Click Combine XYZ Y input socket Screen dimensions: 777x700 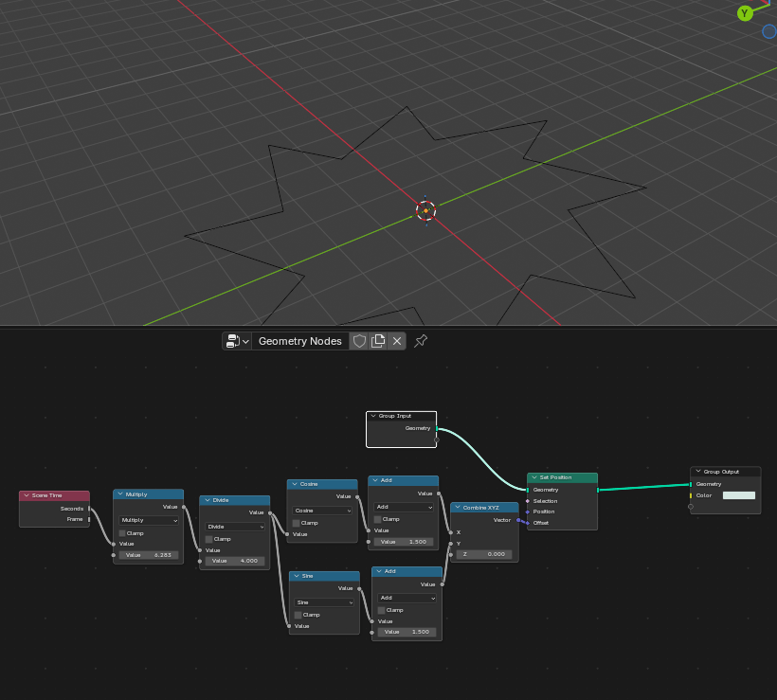(x=450, y=544)
